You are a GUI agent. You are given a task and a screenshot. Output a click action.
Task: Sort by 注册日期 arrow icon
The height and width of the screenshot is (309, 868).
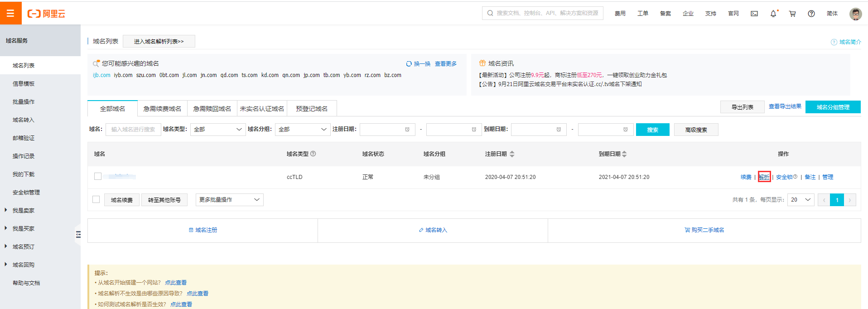tap(512, 154)
